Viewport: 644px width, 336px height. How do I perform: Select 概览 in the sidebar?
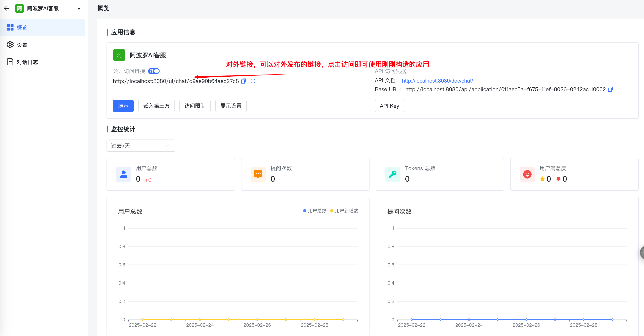click(x=22, y=28)
